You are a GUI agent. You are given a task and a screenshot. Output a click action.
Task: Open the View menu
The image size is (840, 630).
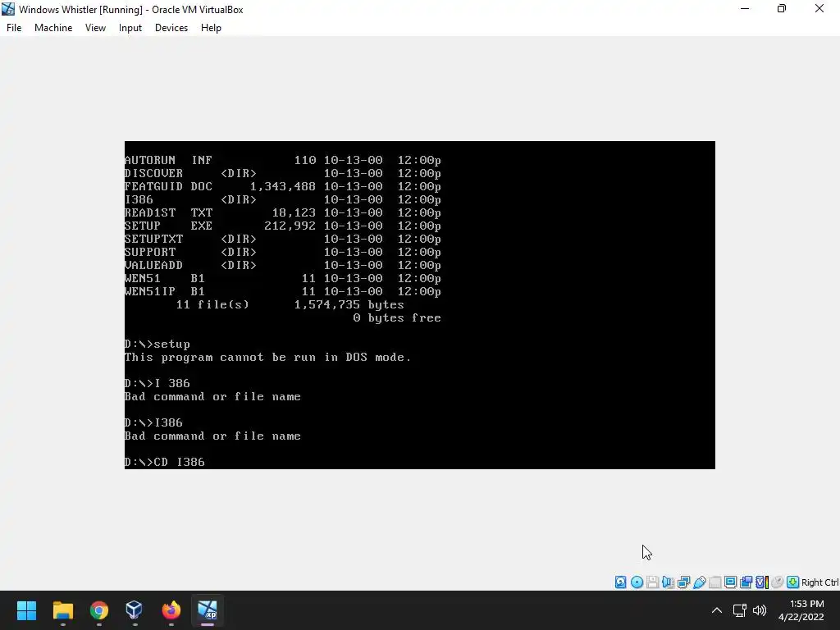(x=95, y=28)
